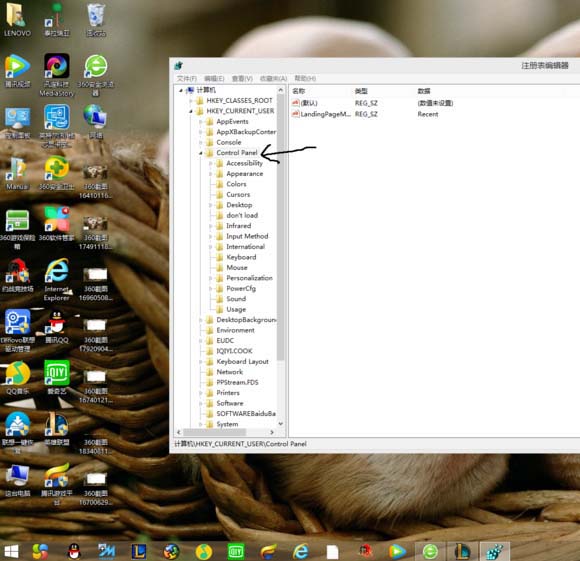Open the QQ penguin icon on the taskbar
This screenshot has width=580, height=561.
coord(74,551)
